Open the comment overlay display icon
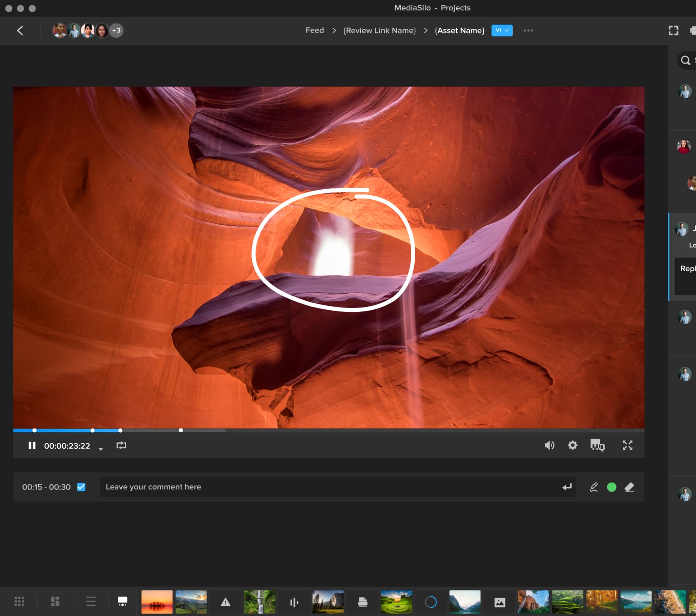Viewport: 696px width, 616px height. point(597,445)
